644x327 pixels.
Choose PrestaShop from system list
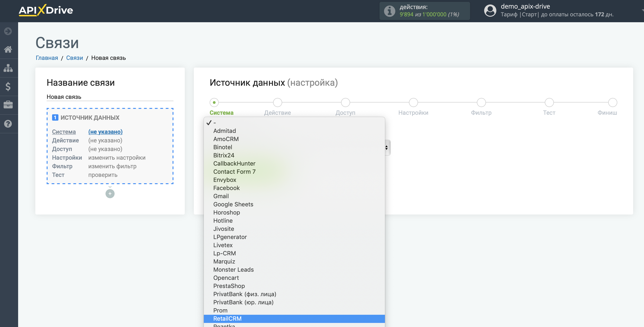[x=294, y=286]
